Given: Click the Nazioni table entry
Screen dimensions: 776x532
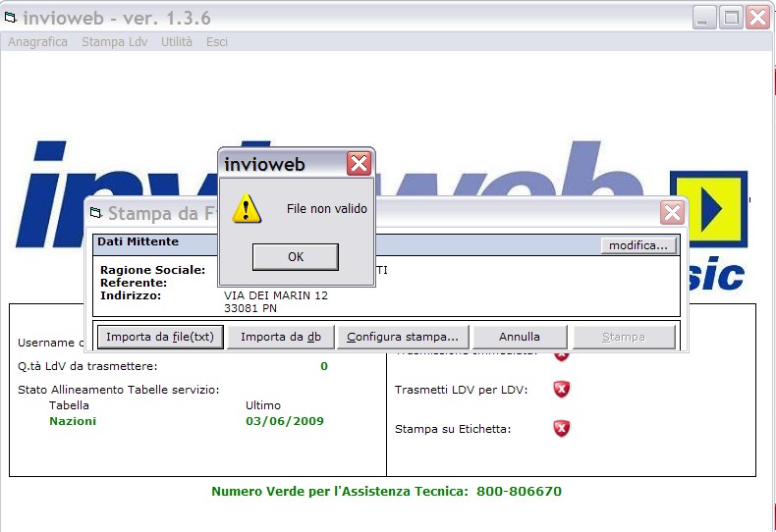Looking at the screenshot, I should click(73, 421).
